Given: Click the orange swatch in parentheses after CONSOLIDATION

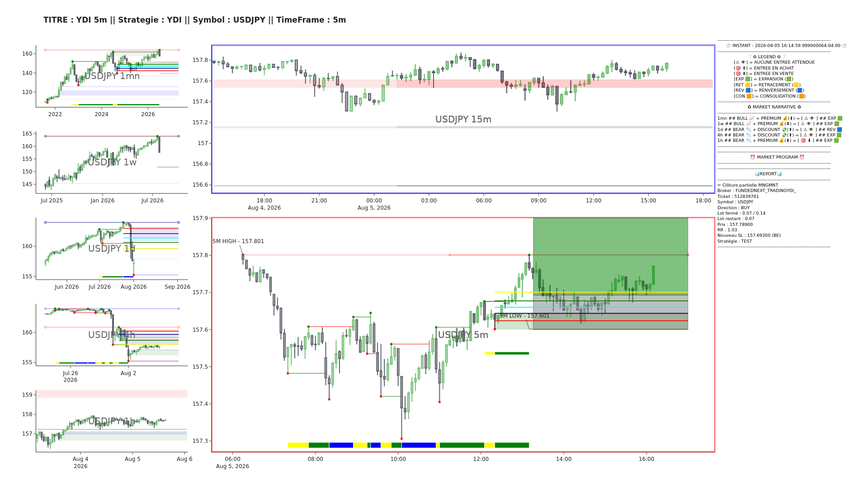Looking at the screenshot, I should point(802,96).
